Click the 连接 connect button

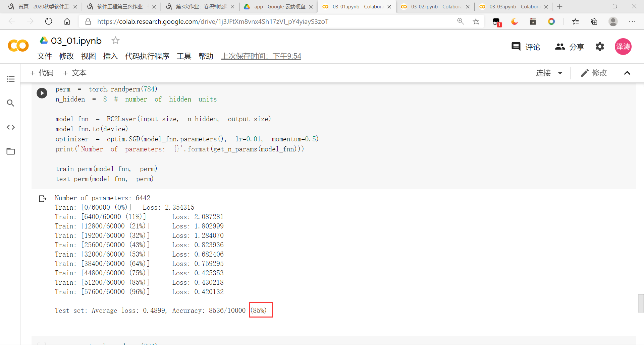543,73
